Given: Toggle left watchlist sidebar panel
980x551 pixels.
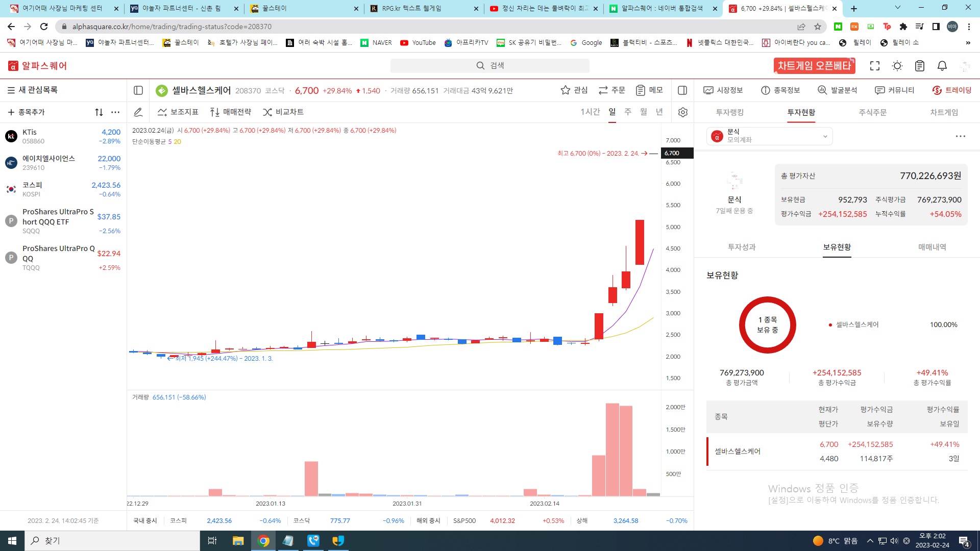Looking at the screenshot, I should [138, 90].
